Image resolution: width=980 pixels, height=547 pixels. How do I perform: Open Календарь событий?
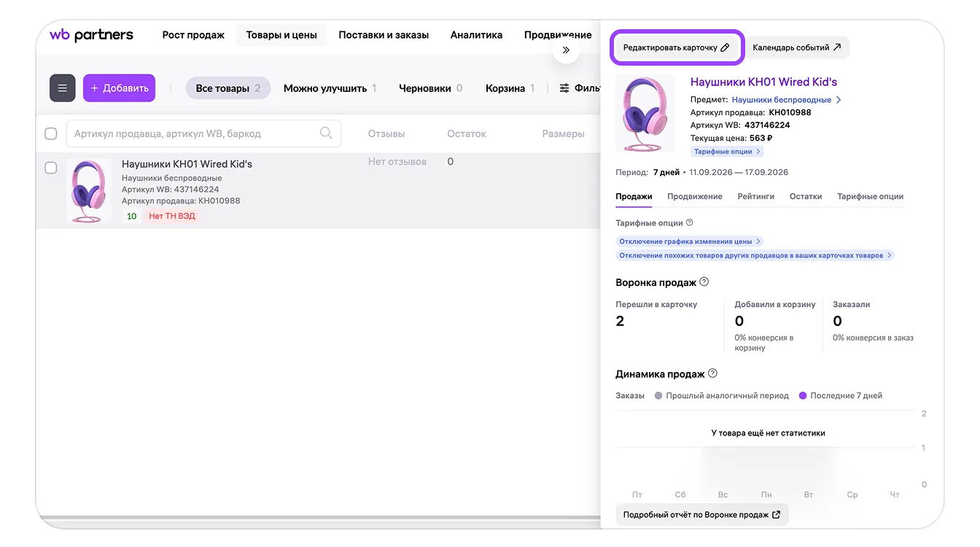(x=797, y=47)
